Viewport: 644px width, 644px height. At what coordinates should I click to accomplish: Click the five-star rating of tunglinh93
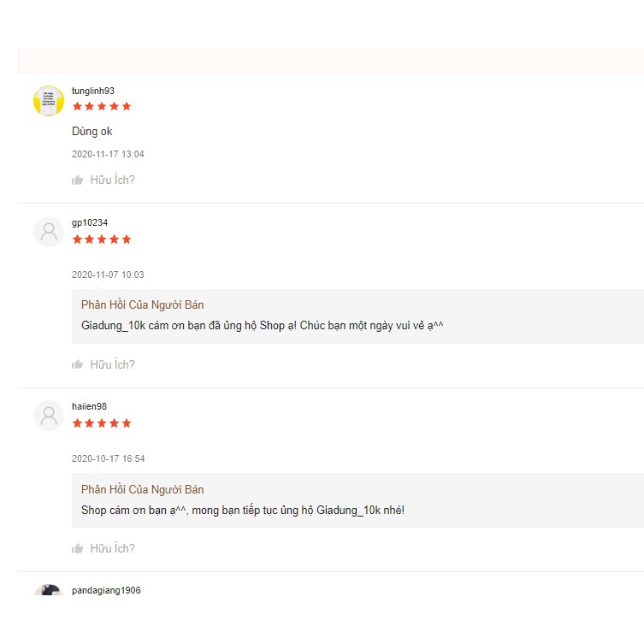pyautogui.click(x=102, y=107)
